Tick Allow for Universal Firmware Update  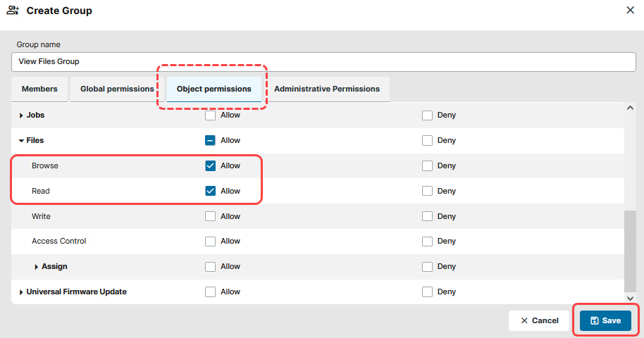tap(210, 292)
